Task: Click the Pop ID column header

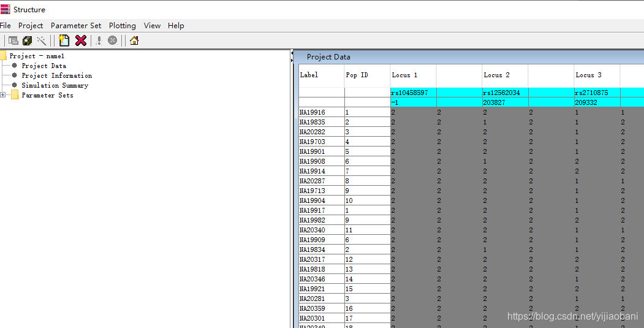Action: (367, 75)
